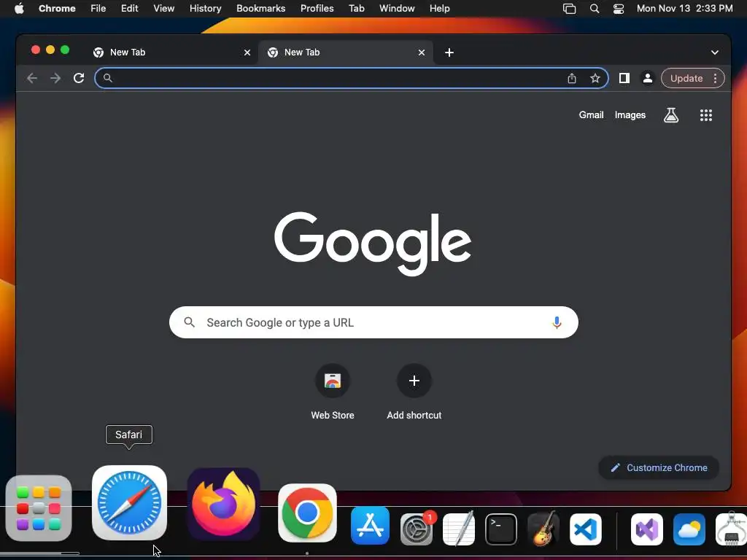Screen dimensions: 747x560
Task: Close the second New Tab
Action: pos(422,52)
